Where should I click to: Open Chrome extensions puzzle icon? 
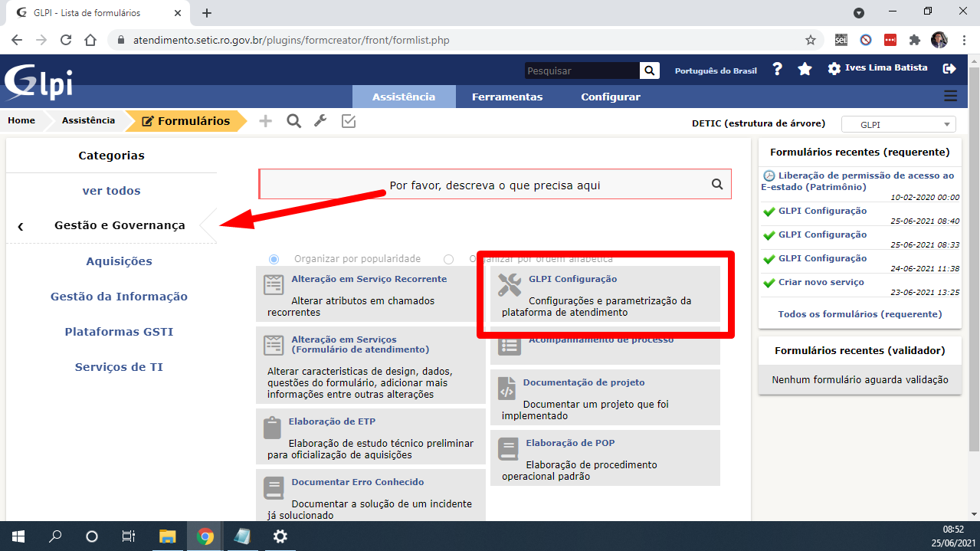point(914,40)
